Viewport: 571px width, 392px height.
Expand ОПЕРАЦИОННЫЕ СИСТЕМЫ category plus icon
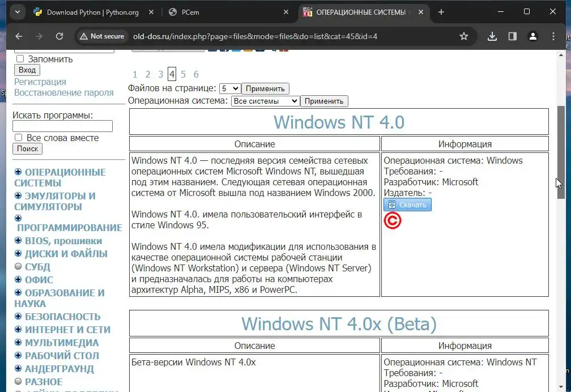coord(18,172)
